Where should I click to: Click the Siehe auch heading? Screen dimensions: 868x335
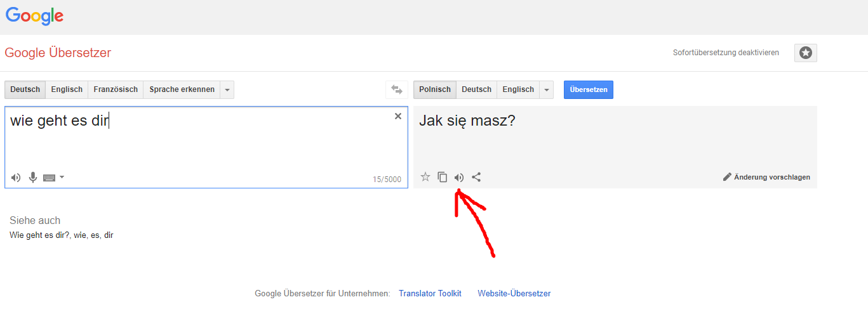click(x=35, y=221)
